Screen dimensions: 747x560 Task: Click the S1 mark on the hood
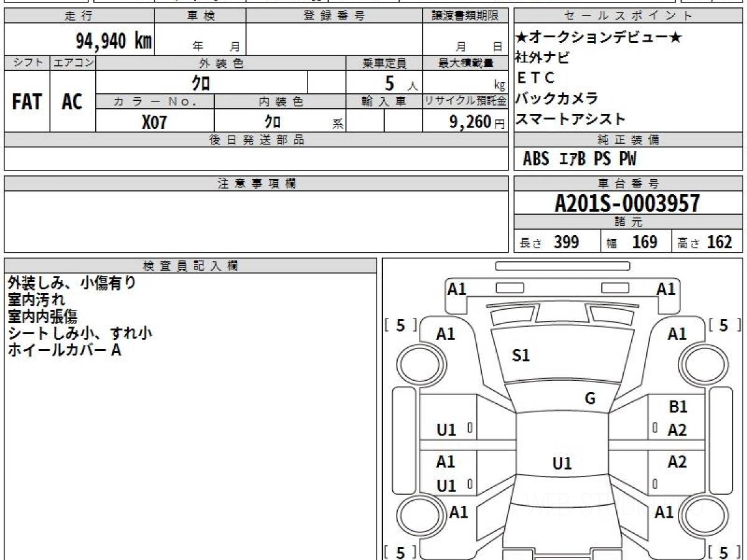point(520,356)
